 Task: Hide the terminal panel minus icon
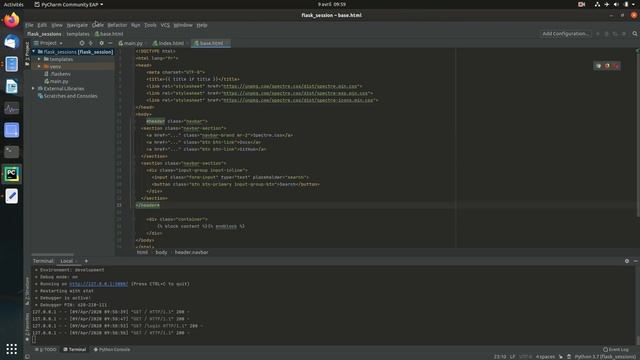click(636, 261)
